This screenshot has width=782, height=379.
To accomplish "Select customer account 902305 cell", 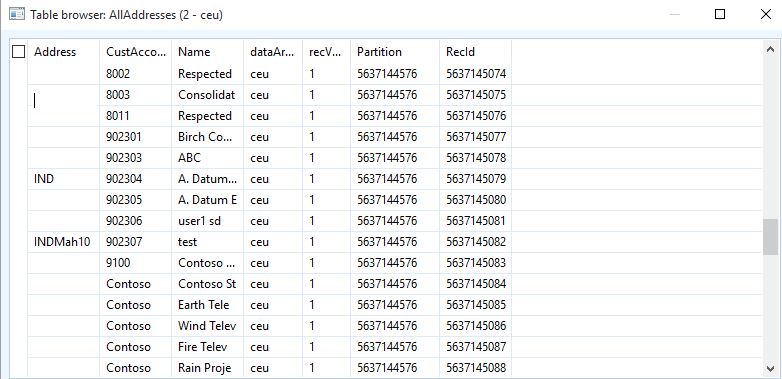I will [136, 200].
